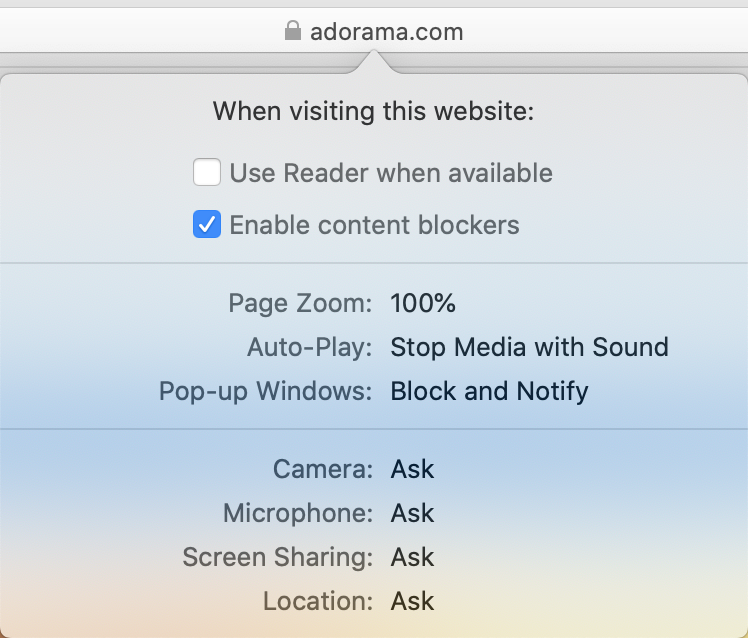The height and width of the screenshot is (638, 748).
Task: Click the "Auto-Play:" label
Action: click(x=310, y=347)
